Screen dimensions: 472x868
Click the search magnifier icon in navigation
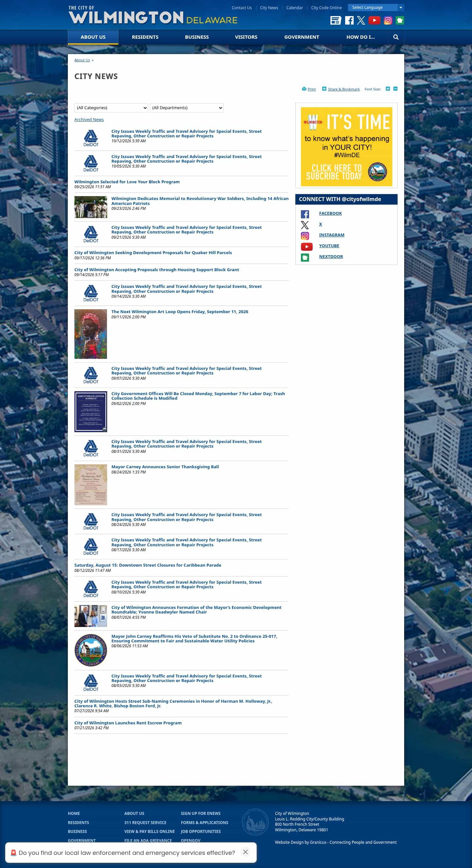396,37
